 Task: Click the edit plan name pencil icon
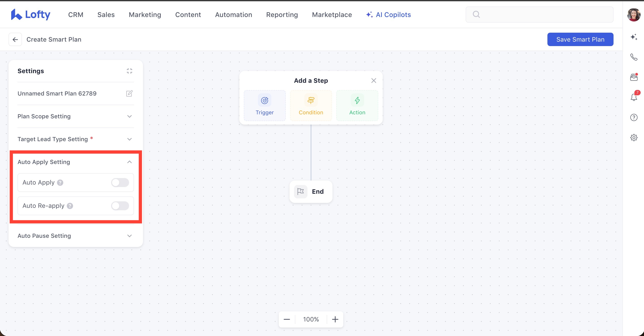pyautogui.click(x=129, y=93)
